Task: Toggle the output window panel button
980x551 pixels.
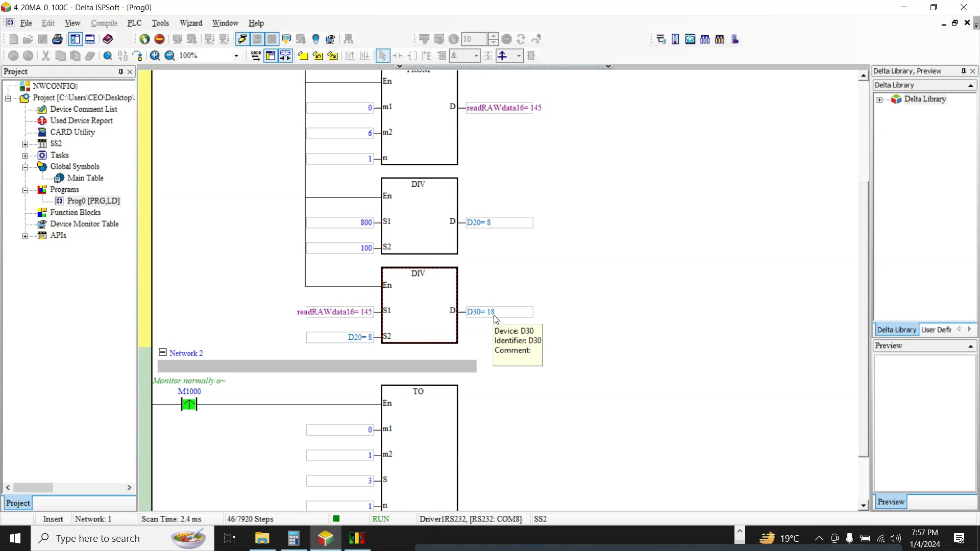Action: (x=90, y=39)
